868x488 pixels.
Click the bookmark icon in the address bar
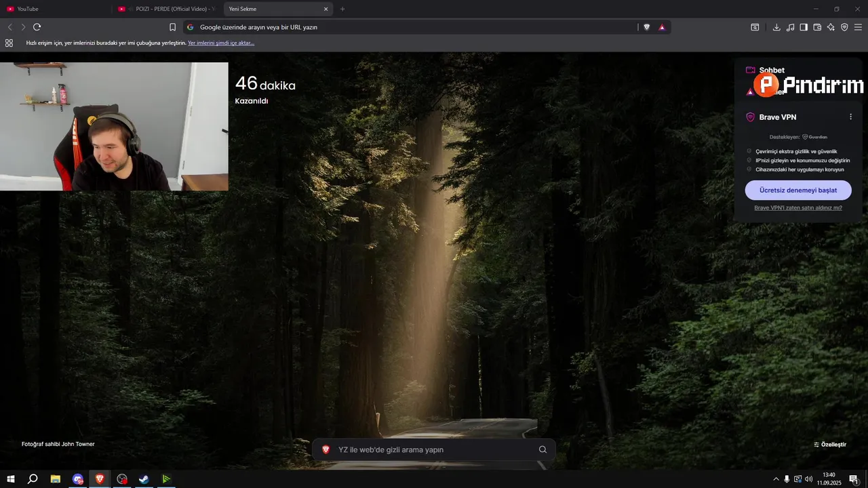pos(172,27)
